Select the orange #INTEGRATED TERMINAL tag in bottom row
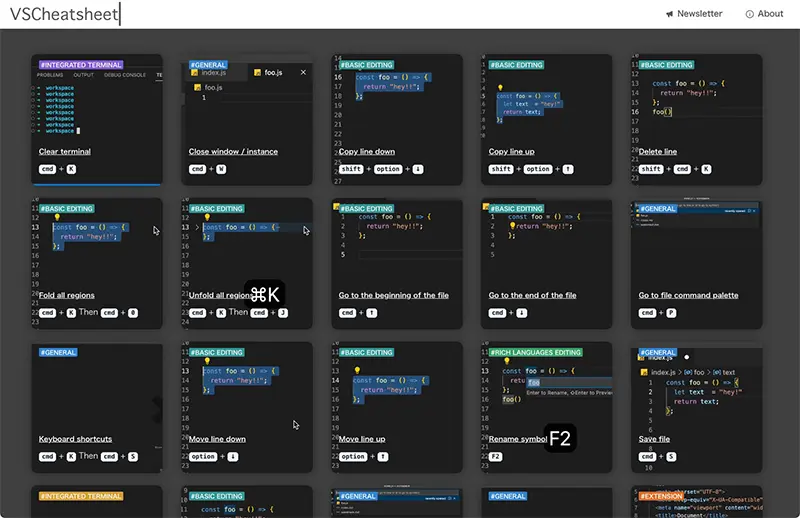The height and width of the screenshot is (518, 800). 81,497
